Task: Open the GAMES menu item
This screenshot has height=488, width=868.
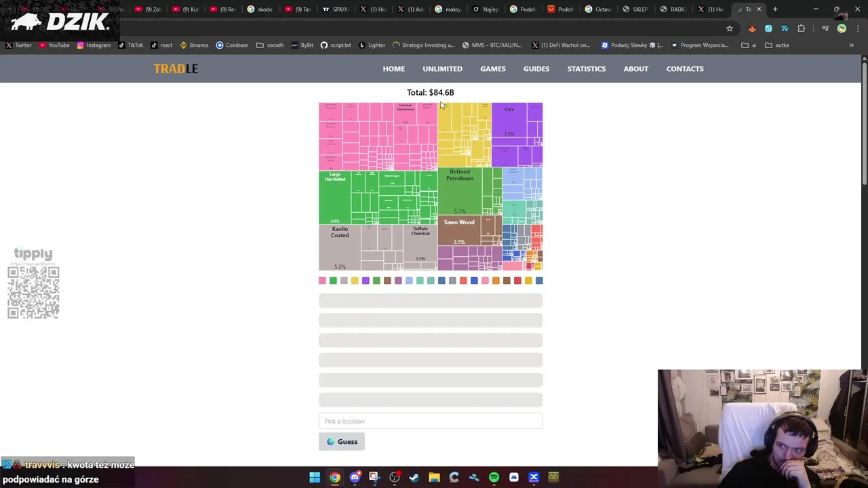Action: point(493,68)
